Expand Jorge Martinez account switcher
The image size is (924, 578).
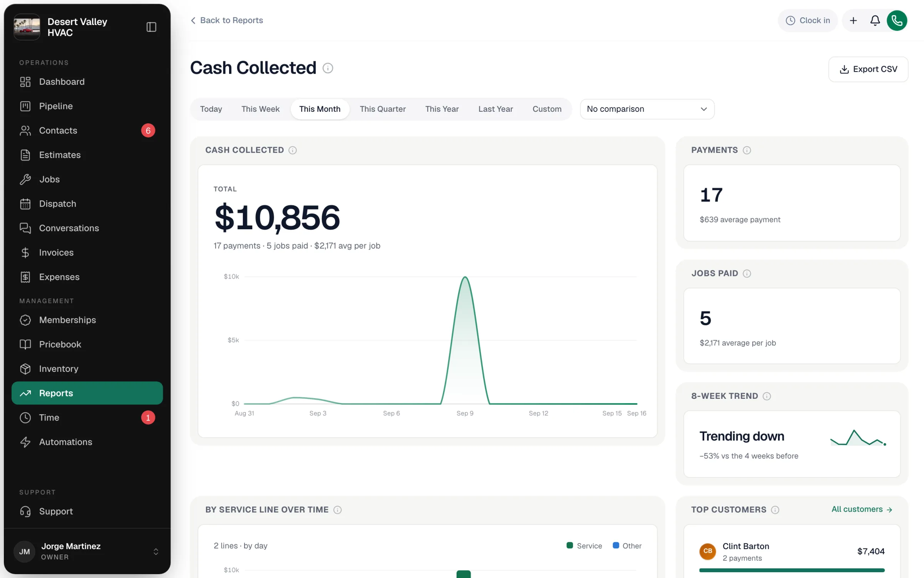pyautogui.click(x=156, y=551)
